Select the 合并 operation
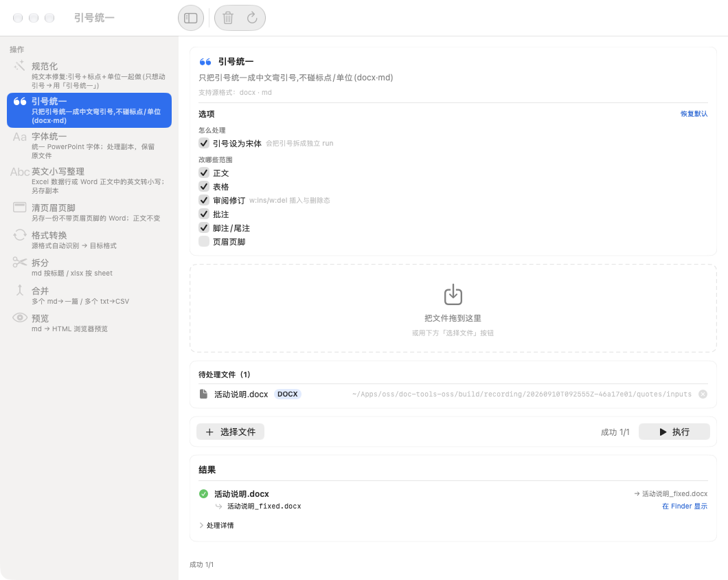 pos(89,295)
